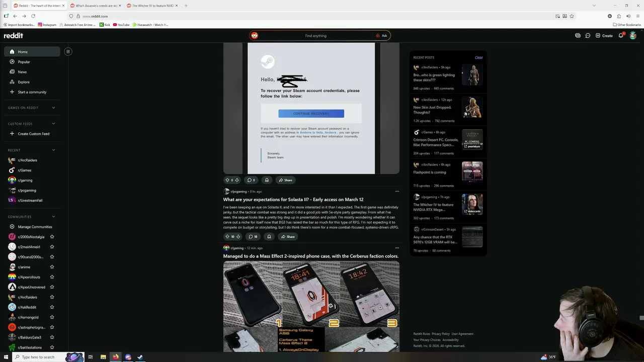The width and height of the screenshot is (644, 362).
Task: Bookmark this page with star icon
Action: point(572,16)
